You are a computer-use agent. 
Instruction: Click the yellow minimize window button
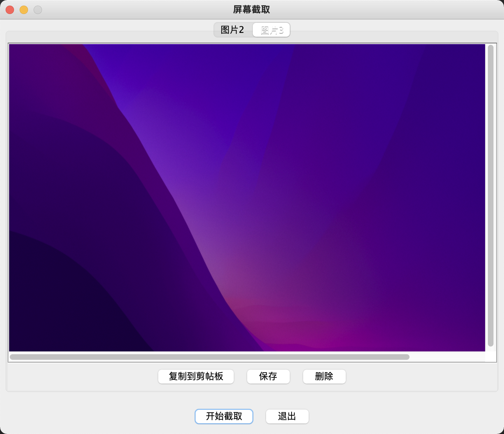(x=23, y=10)
